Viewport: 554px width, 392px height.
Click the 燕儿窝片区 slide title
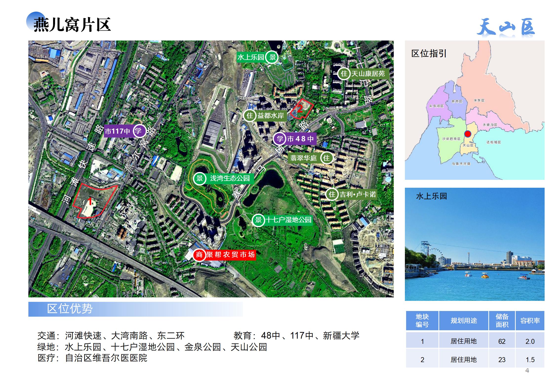72,25
